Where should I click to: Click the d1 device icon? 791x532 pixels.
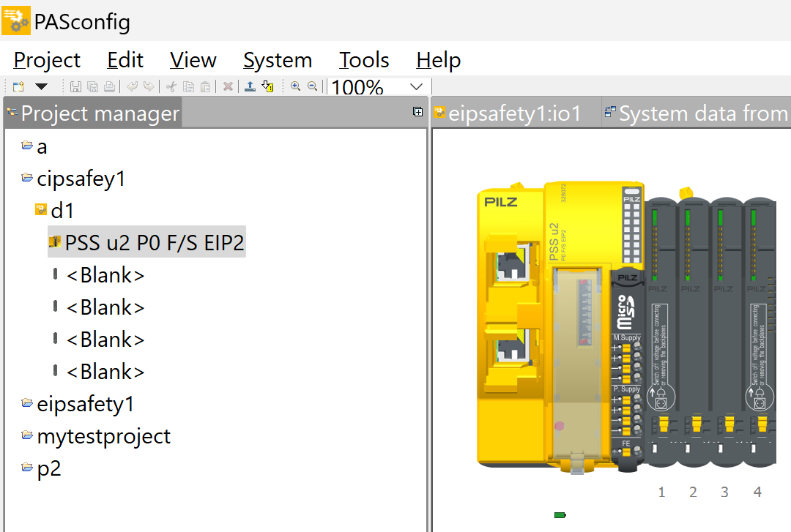41,209
